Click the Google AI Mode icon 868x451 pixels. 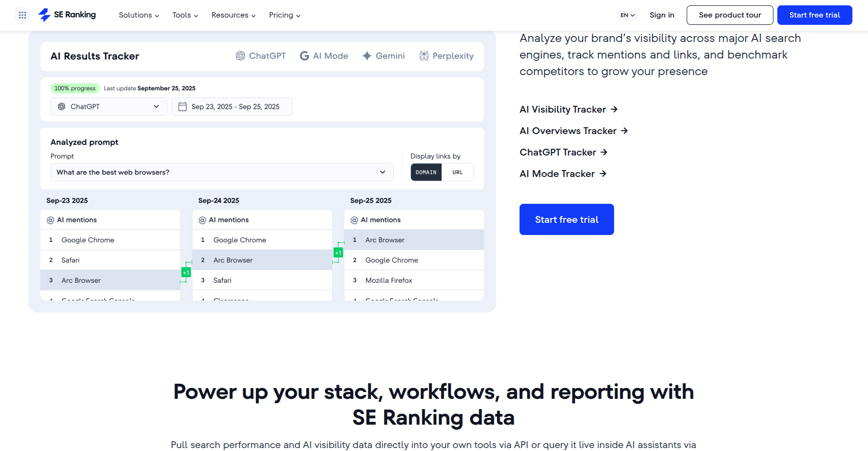304,56
